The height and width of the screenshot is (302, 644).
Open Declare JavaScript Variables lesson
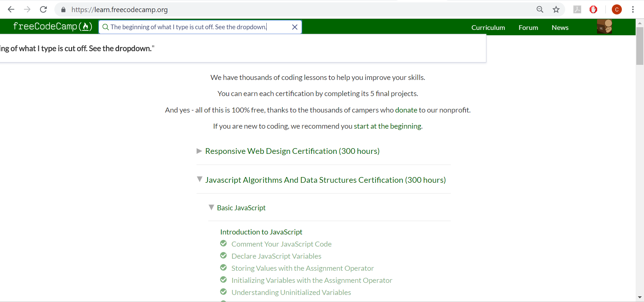[276, 256]
